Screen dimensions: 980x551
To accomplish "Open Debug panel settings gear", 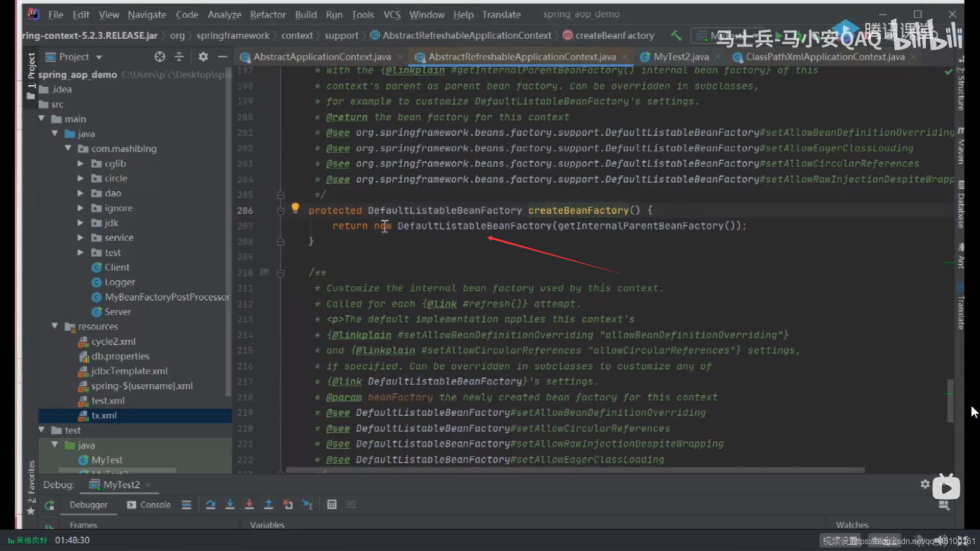I will coord(925,484).
